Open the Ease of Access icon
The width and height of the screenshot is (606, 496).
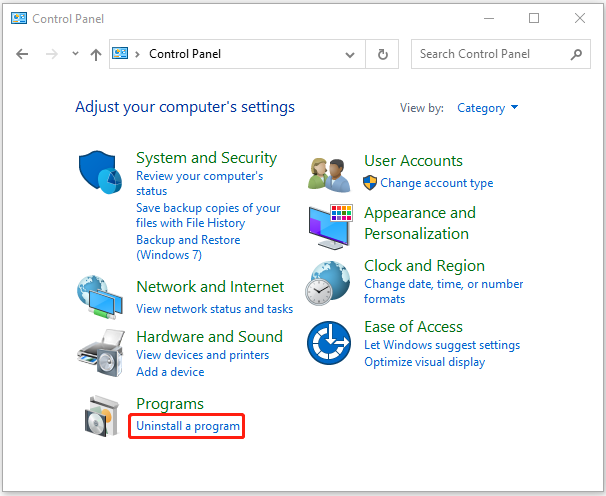coord(329,343)
